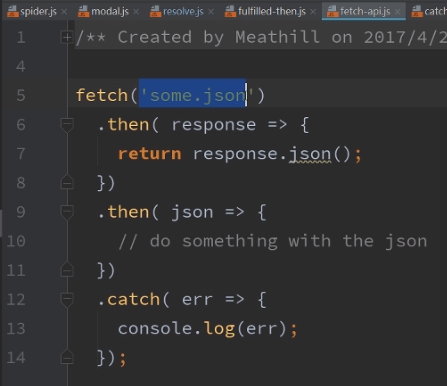Screen dimensions: 447x386
Task: Click the return keyword on line 7
Action: click(x=150, y=154)
